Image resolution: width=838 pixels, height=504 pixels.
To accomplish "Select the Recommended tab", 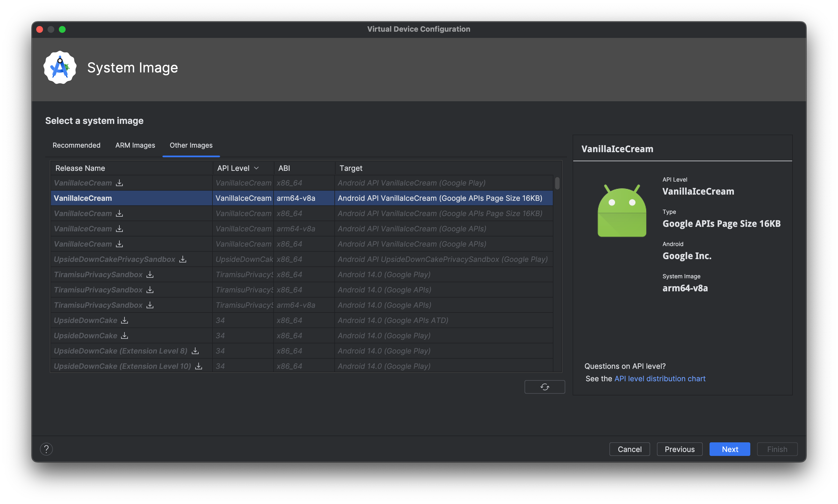I will point(76,145).
